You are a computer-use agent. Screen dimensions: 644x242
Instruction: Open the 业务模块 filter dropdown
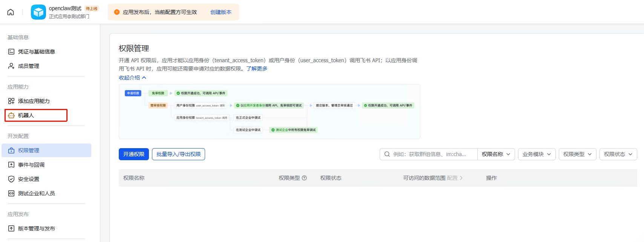click(537, 154)
